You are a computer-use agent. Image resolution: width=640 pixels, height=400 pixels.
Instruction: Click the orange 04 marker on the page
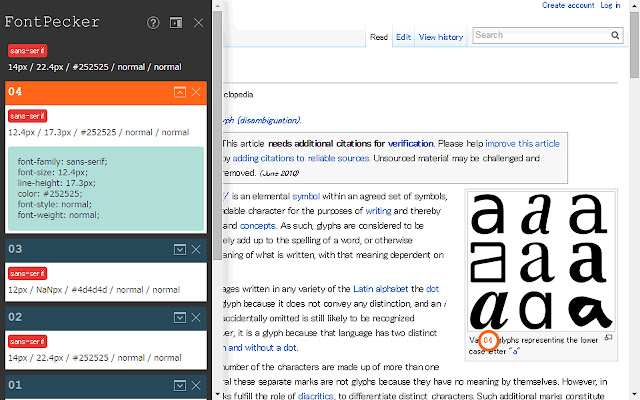tap(488, 340)
